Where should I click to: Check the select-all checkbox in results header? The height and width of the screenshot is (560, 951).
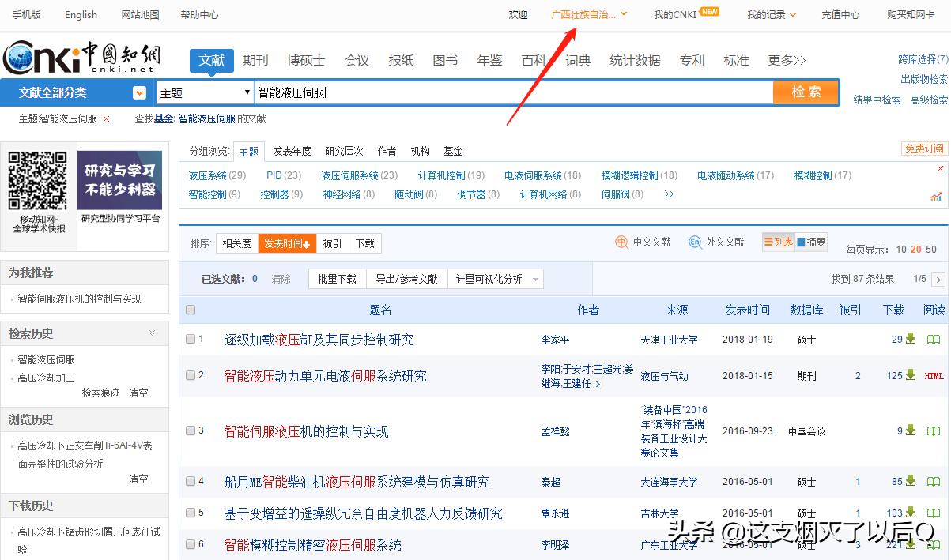click(190, 309)
